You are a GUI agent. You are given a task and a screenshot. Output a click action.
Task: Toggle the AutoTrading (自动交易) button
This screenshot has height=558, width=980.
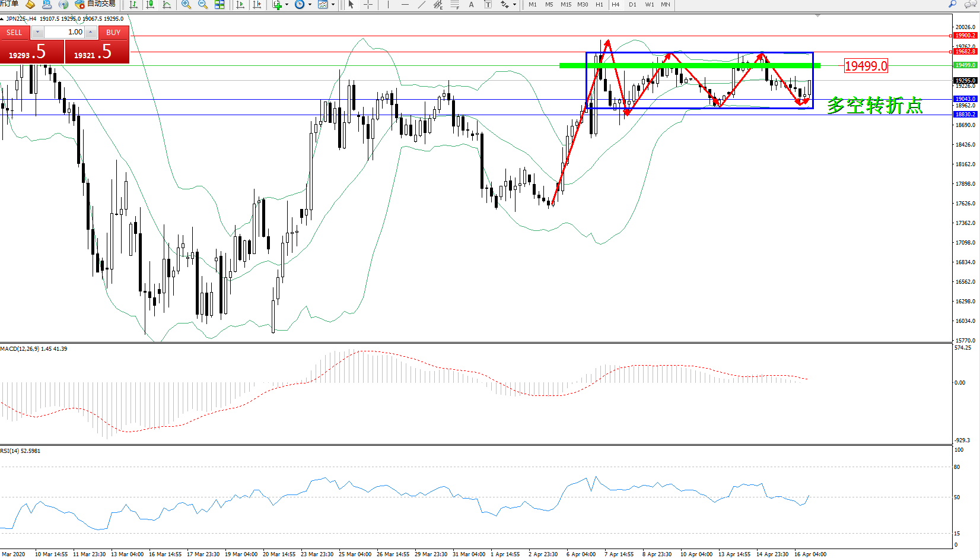(x=96, y=4)
